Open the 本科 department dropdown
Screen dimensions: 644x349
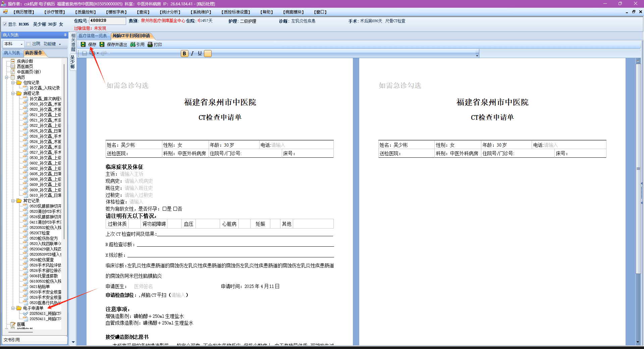(21, 44)
